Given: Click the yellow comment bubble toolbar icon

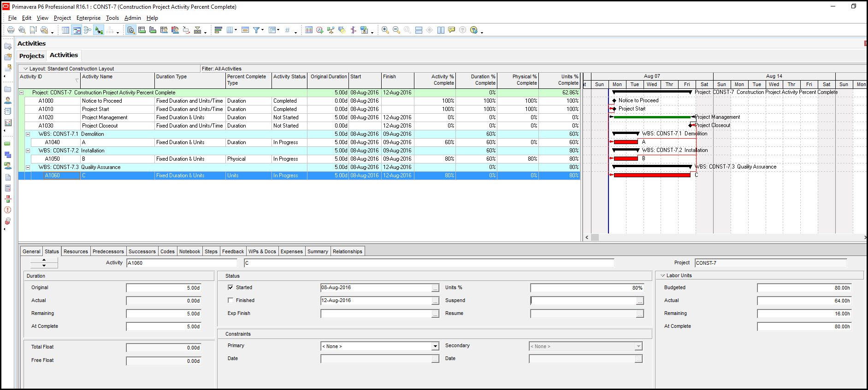Looking at the screenshot, I should [452, 30].
